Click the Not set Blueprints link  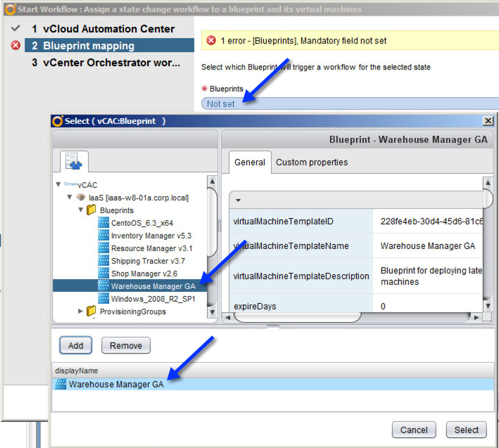point(220,104)
